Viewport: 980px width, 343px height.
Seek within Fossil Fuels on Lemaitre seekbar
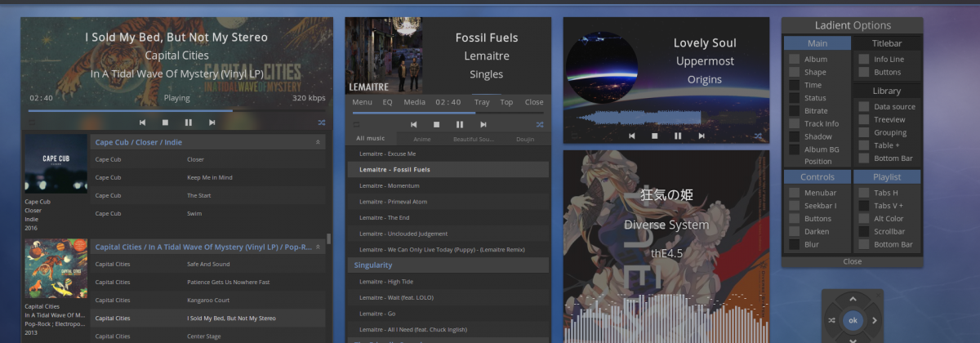[x=448, y=113]
